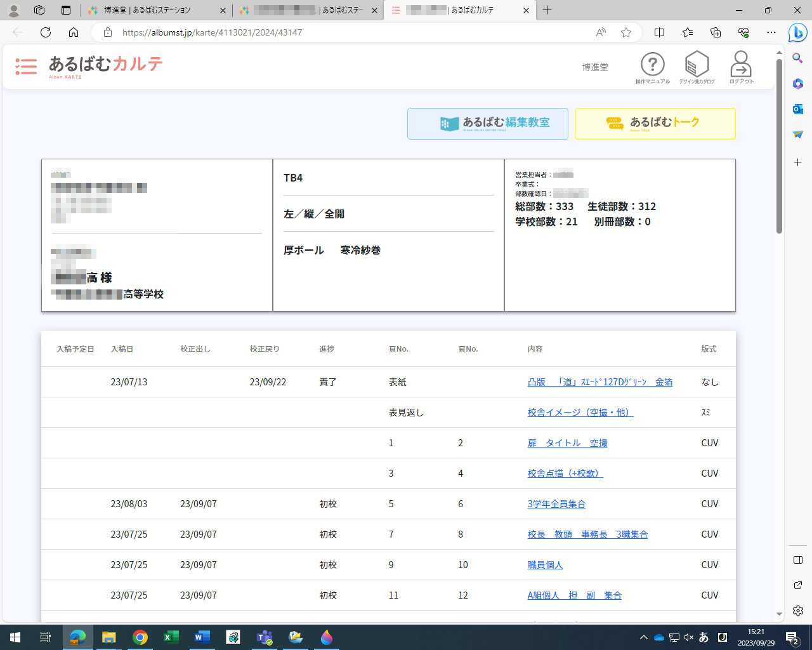Toggle the favorites star for this page
This screenshot has height=650, width=812.
pos(626,32)
